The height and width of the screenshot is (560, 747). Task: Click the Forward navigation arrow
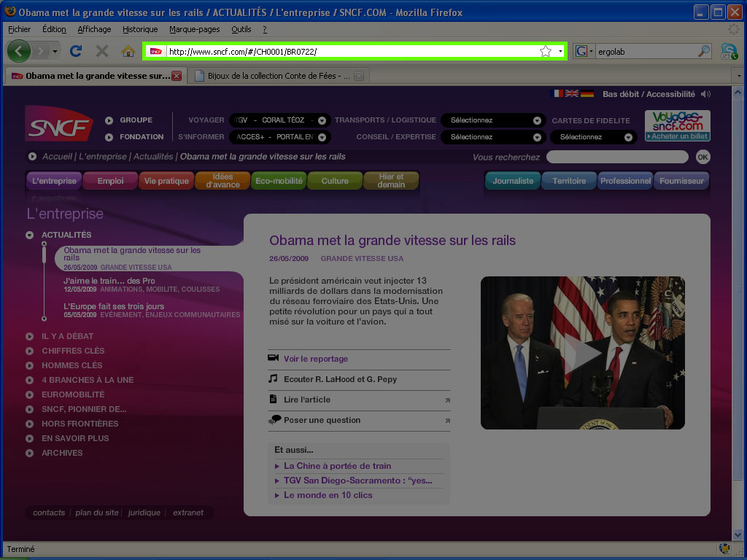41,51
